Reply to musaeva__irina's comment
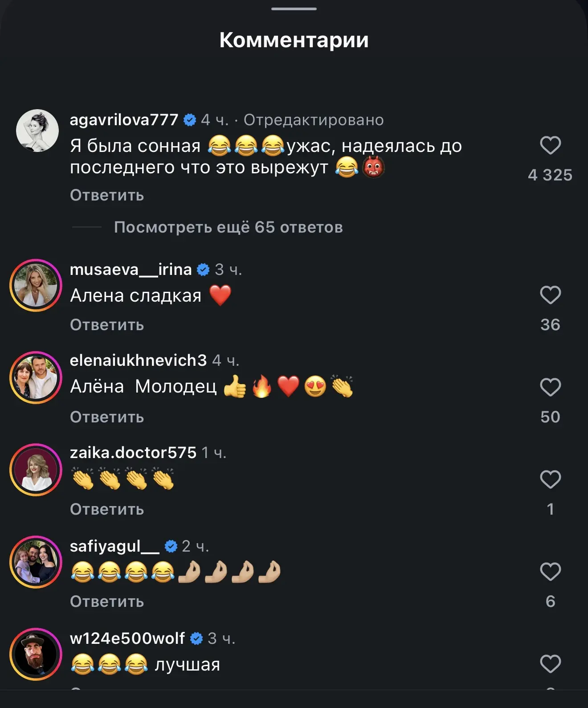This screenshot has width=588, height=708. pyautogui.click(x=107, y=325)
